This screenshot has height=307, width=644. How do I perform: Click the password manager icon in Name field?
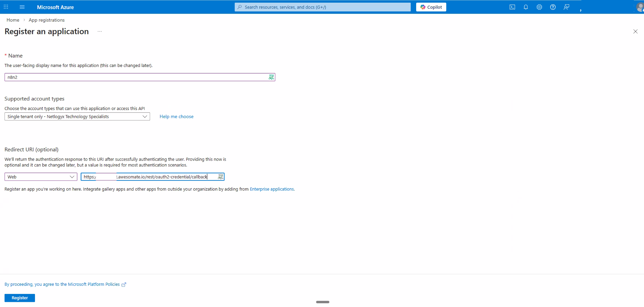tap(271, 77)
